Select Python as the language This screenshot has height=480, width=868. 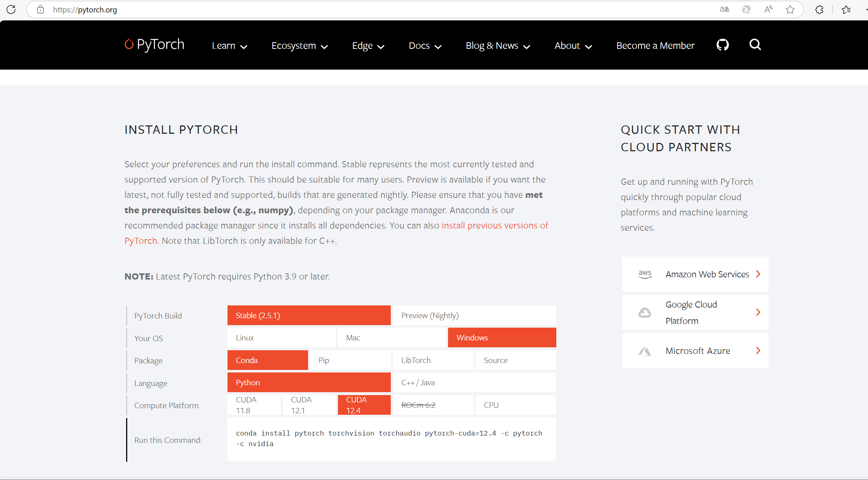point(309,382)
